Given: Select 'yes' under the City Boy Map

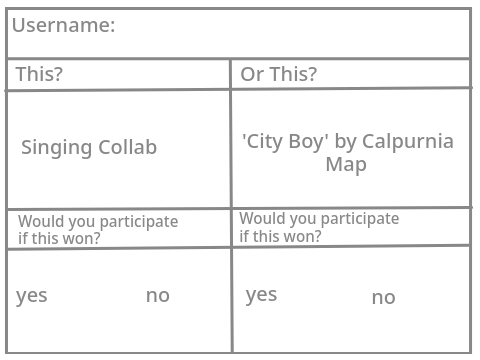Looking at the screenshot, I should coord(261,295).
